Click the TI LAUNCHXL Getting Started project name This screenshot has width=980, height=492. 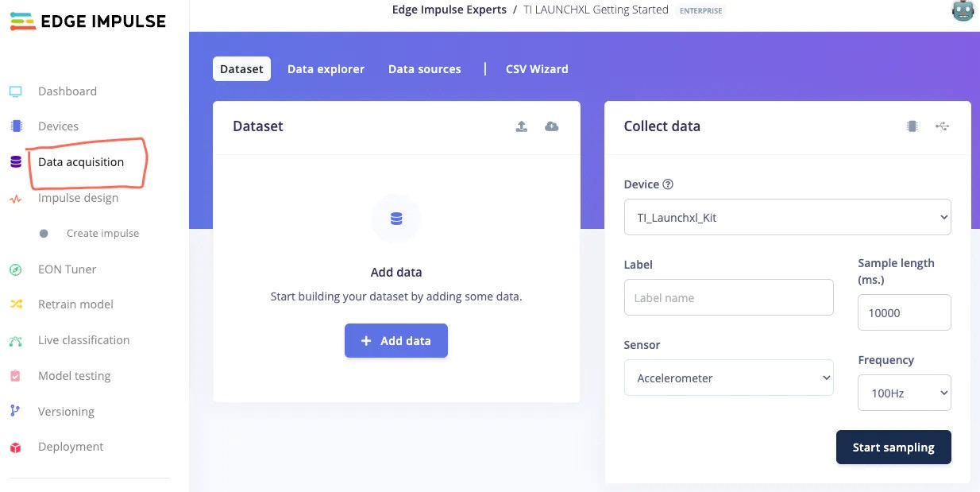pyautogui.click(x=596, y=10)
